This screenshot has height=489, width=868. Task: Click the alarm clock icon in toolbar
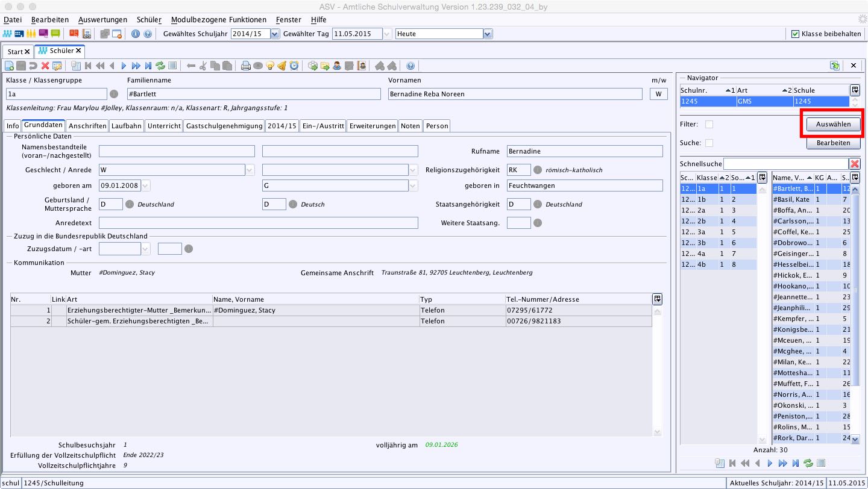tap(294, 66)
